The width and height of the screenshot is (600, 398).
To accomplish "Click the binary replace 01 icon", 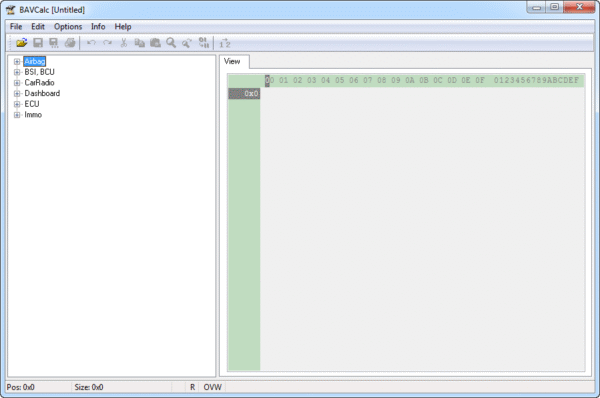I will click(x=204, y=42).
